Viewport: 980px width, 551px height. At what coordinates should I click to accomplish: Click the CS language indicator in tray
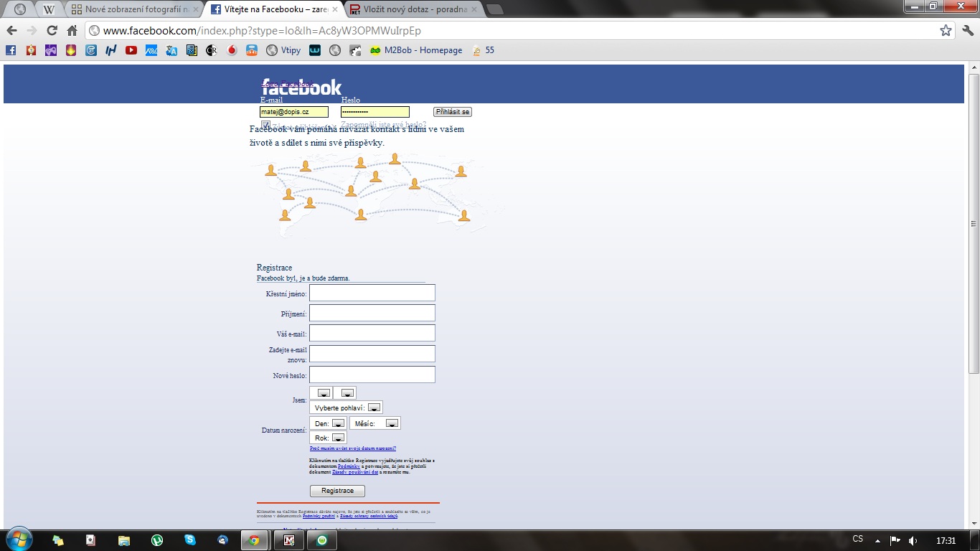click(x=858, y=539)
